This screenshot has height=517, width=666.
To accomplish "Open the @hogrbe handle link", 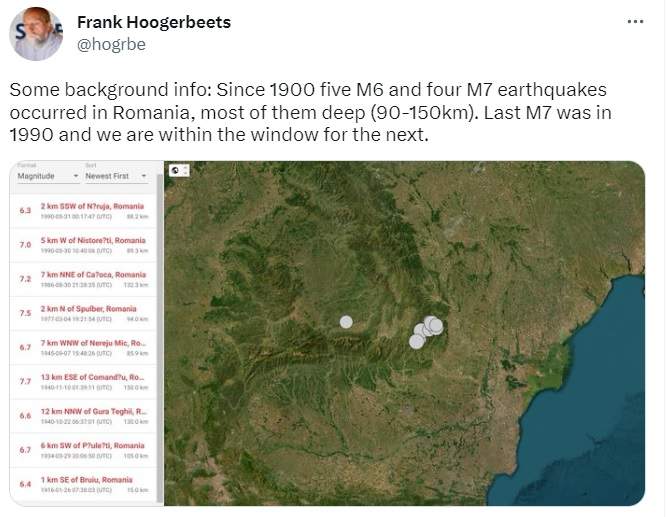I will [111, 44].
